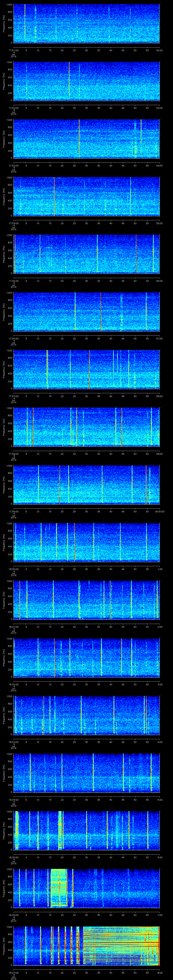This screenshot has height=980, width=173.
Task: Select the 56:00 axis end label
Action: (159, 281)
